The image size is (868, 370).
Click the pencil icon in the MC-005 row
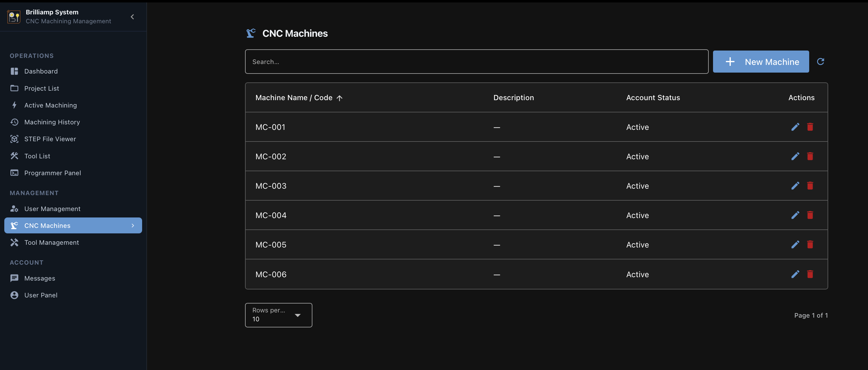pyautogui.click(x=795, y=244)
